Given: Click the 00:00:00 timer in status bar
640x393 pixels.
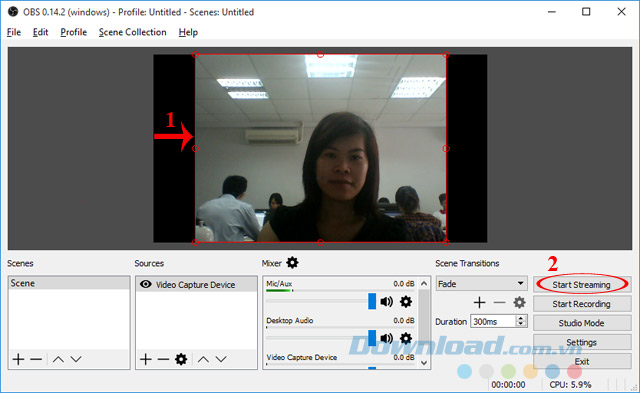Looking at the screenshot, I should [508, 384].
